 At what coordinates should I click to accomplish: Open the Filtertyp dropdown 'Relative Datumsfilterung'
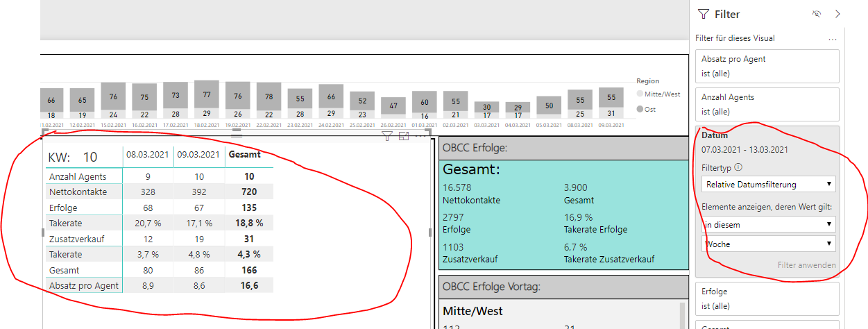[769, 184]
